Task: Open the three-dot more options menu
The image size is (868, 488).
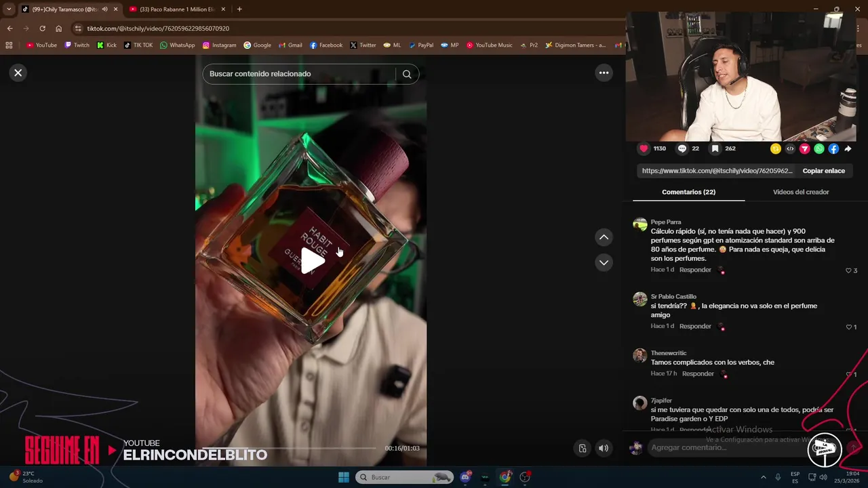Action: [x=604, y=73]
